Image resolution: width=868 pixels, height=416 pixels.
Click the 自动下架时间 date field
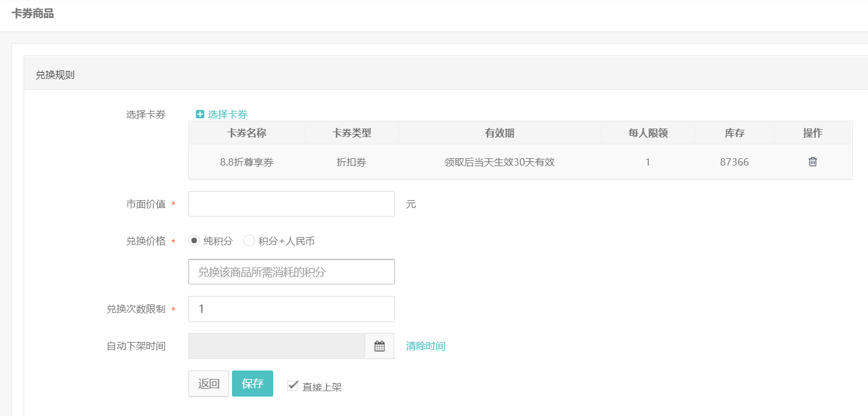tap(277, 346)
